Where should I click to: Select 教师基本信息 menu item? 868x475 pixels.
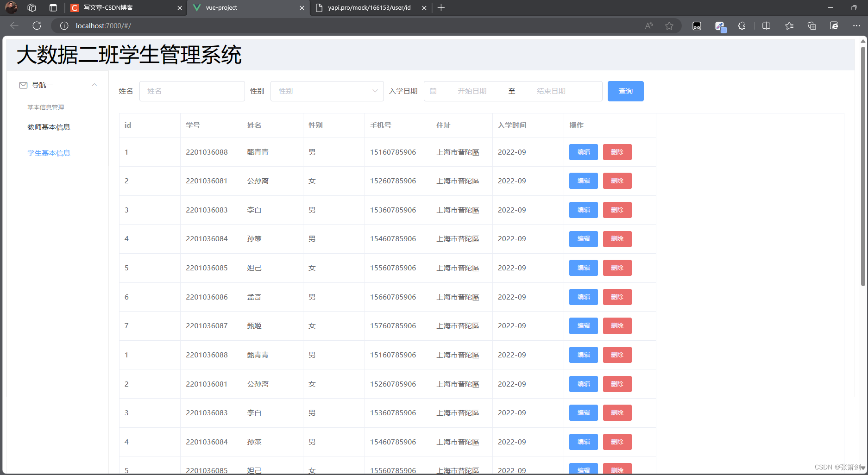[x=49, y=127]
